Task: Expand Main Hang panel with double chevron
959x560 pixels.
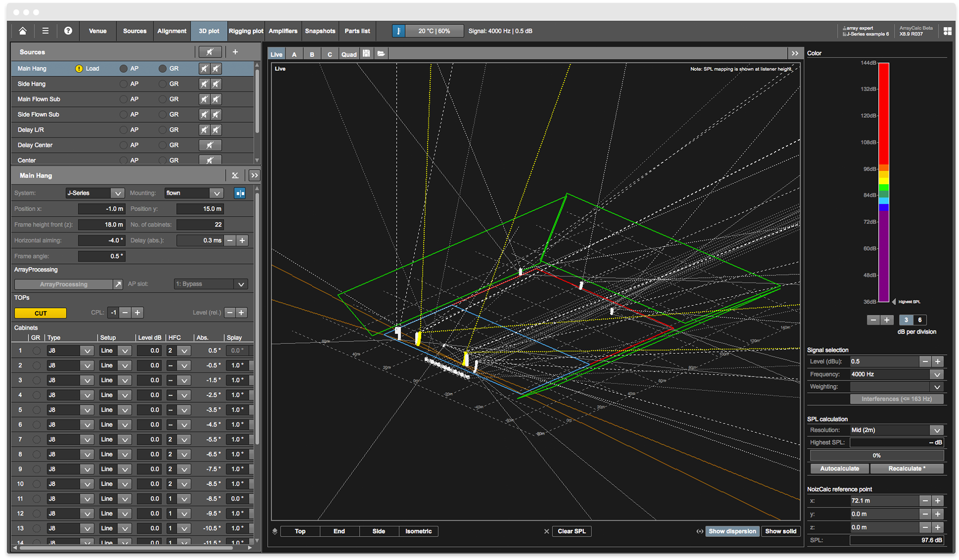Action: (x=254, y=176)
